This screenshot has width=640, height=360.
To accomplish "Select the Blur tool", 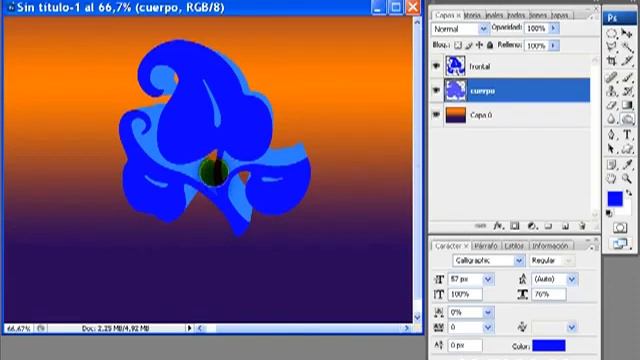I will point(611,119).
